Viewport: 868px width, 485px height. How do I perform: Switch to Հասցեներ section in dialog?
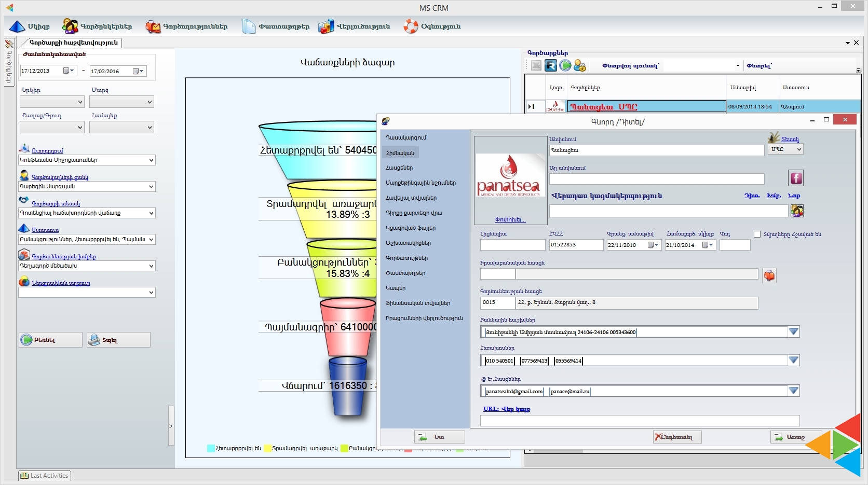(399, 168)
